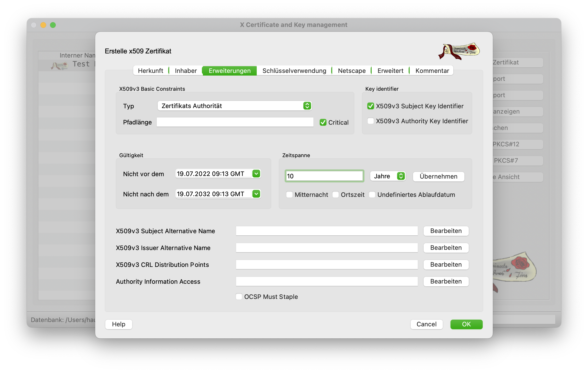Disable X509v3 Subject Key Identifier
The width and height of the screenshot is (588, 374).
[370, 106]
